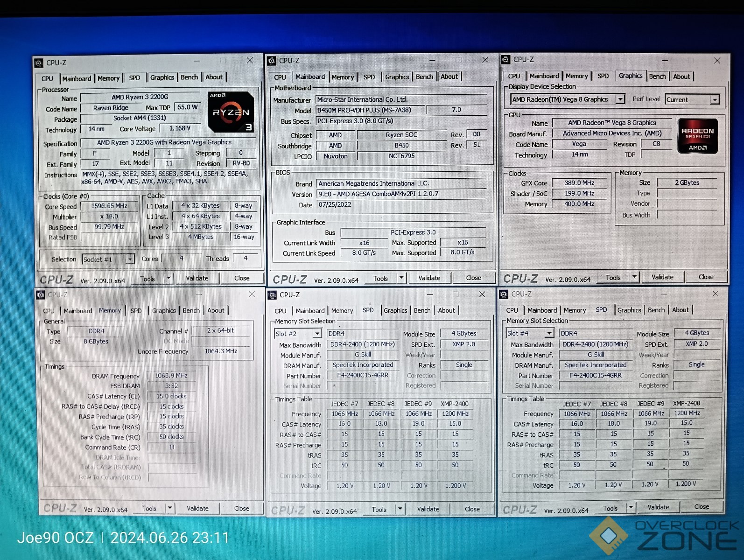Click CPU-Z app icon in the Mainboard window title bar
The image size is (744, 560).
click(x=272, y=61)
